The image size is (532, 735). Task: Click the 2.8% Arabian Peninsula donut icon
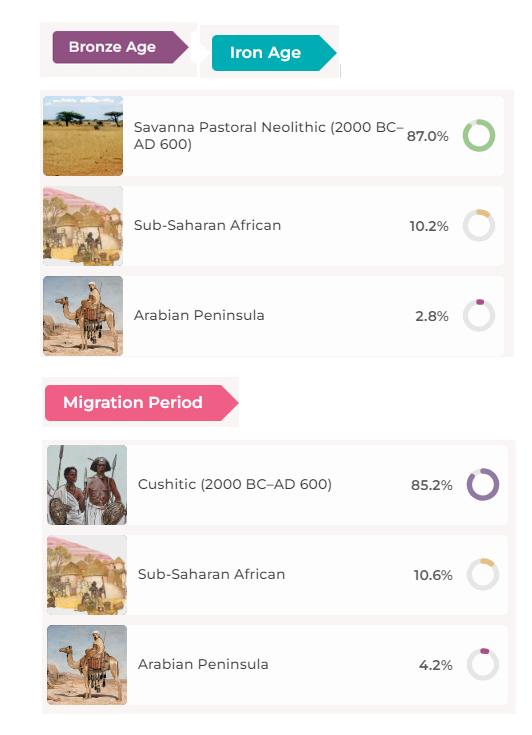(479, 315)
